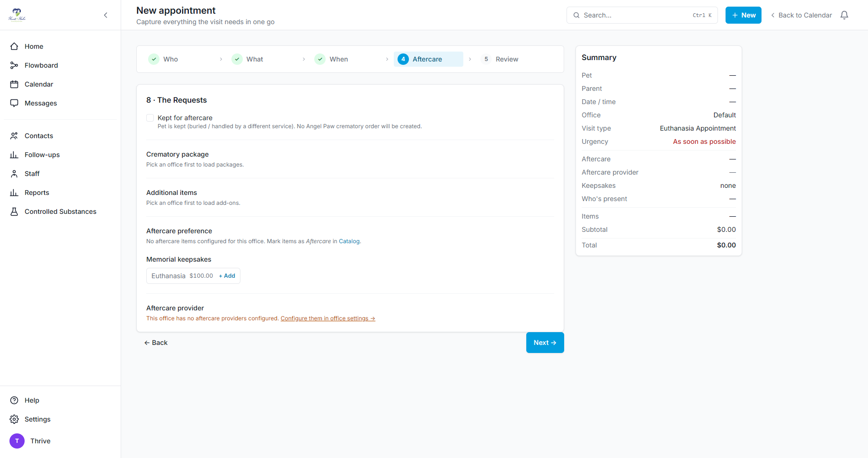Click the What step checkmark icon
The image size is (868, 458).
coord(237,59)
